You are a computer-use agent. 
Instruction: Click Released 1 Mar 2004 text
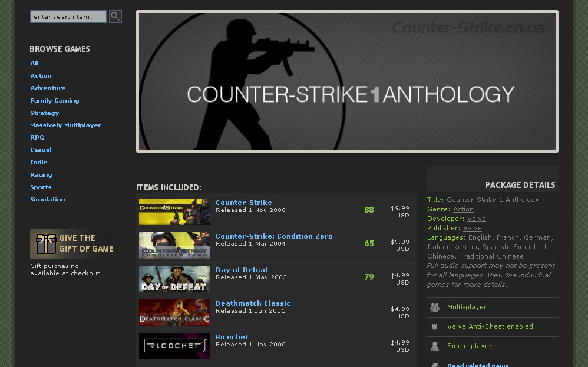(x=250, y=244)
